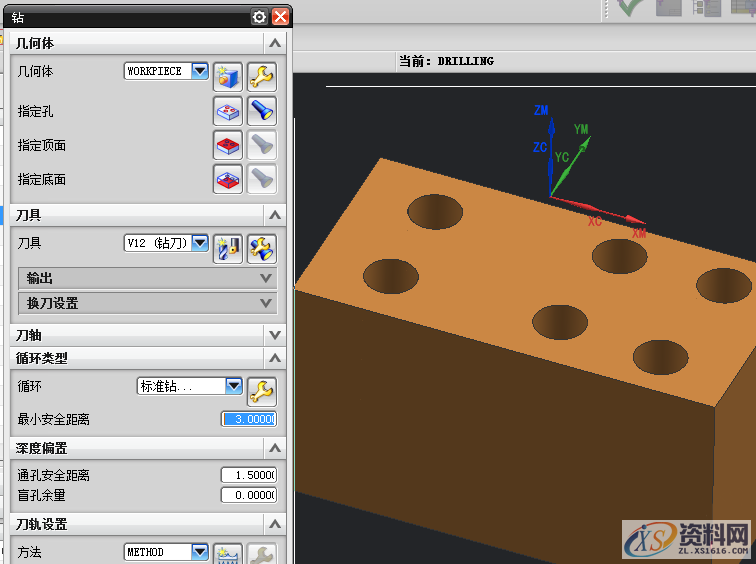This screenshot has width=756, height=564.
Task: Open the 循环 标准钻 dropdown
Action: 233,386
